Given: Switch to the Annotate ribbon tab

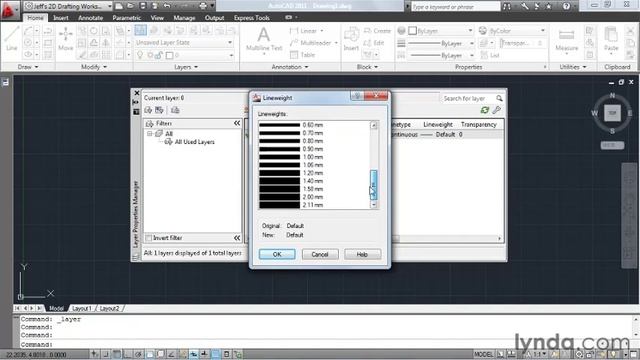Looking at the screenshot, I should coord(90,18).
